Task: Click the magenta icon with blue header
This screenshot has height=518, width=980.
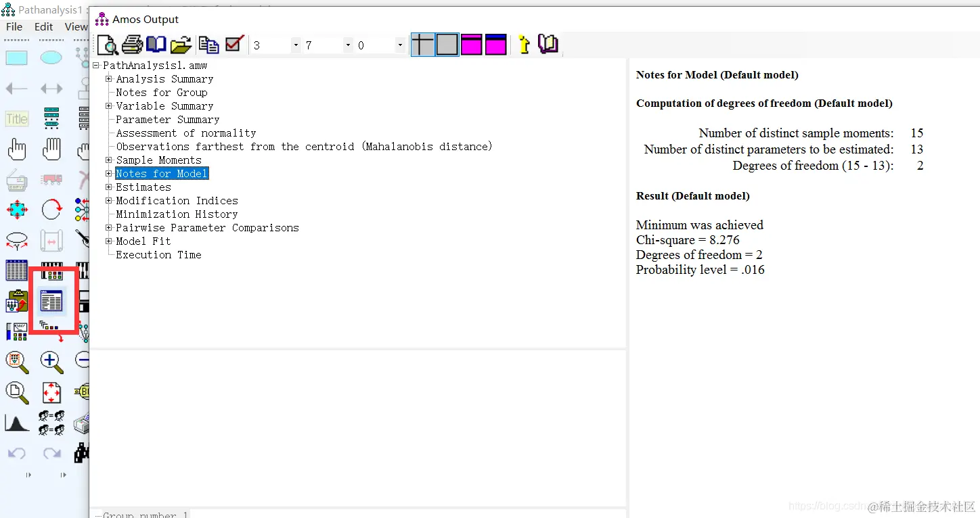Action: pos(496,45)
